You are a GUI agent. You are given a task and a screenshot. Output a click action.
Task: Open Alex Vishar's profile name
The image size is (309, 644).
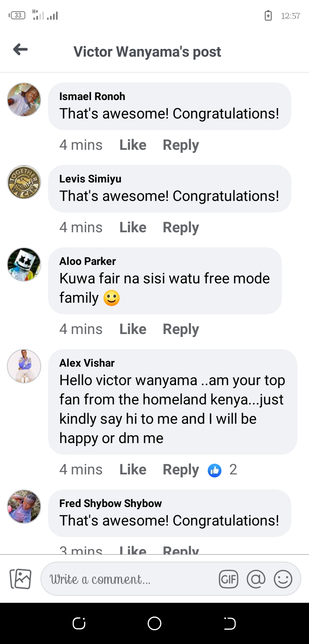click(87, 363)
